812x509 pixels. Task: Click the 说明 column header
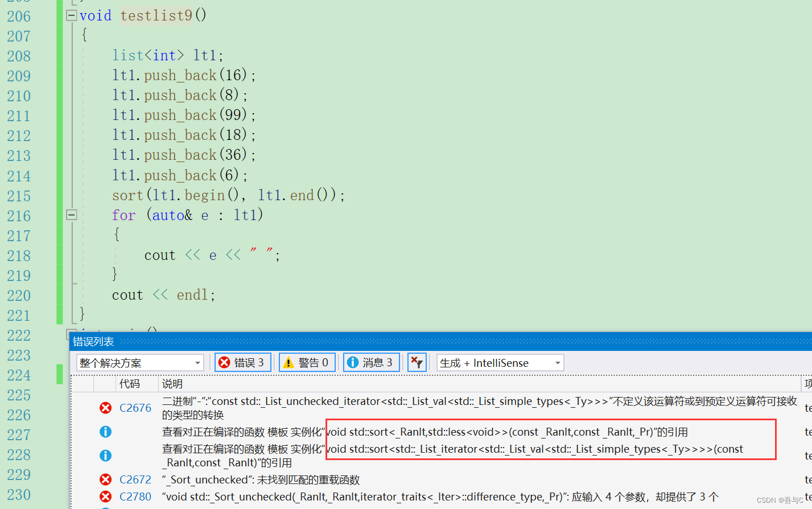click(172, 384)
